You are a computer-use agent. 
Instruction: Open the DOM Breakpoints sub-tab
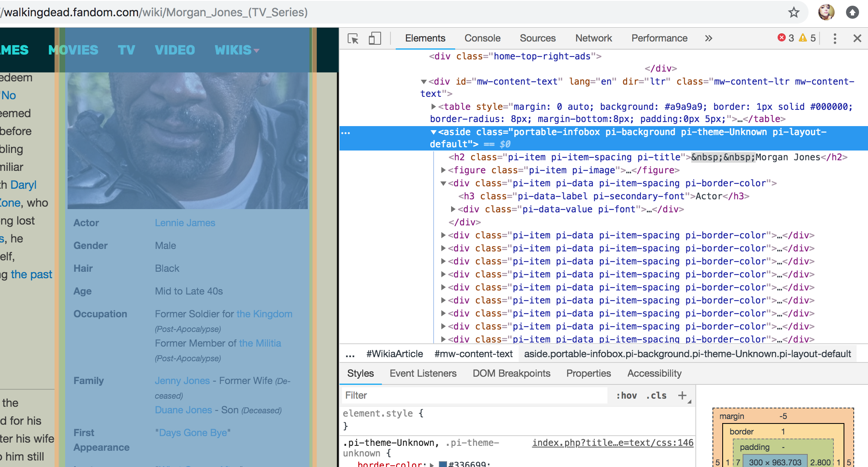(511, 373)
